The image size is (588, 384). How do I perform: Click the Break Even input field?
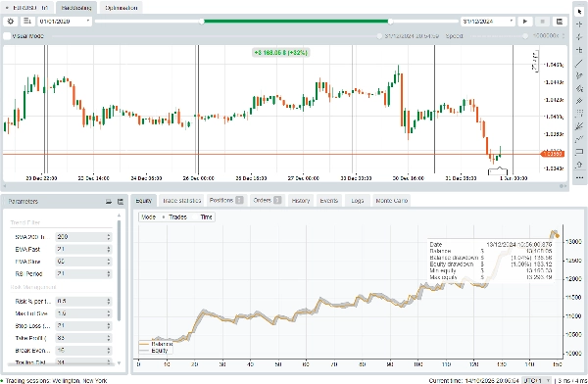coord(83,351)
